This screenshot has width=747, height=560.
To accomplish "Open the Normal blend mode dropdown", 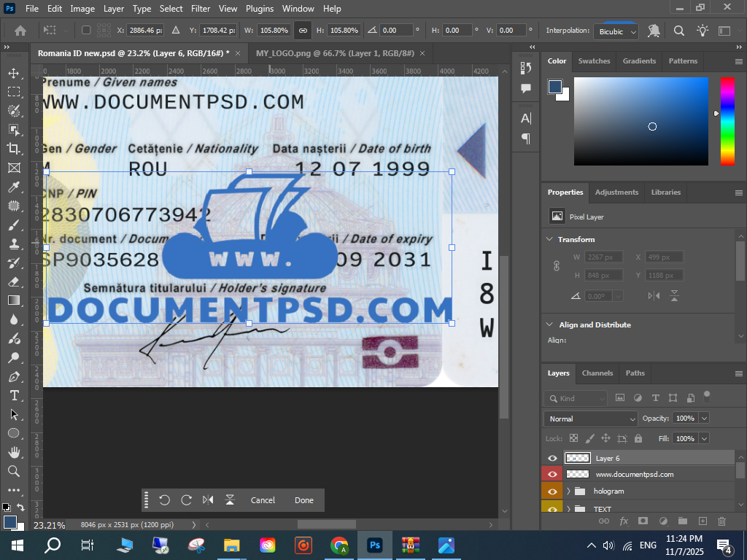I will pos(590,419).
